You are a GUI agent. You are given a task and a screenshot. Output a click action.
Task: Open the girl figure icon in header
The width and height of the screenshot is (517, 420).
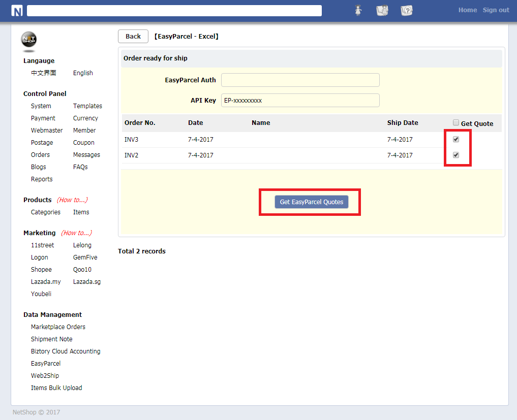click(x=358, y=10)
